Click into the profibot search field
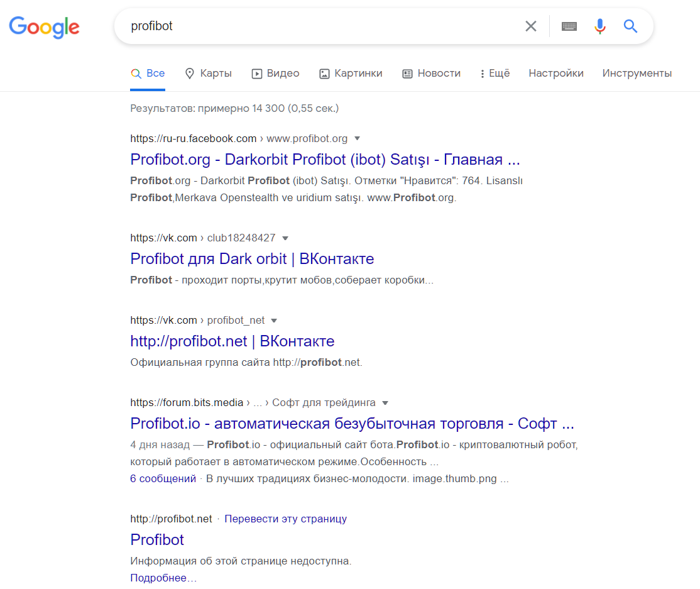Screen dimensions: 700x589 pos(322,26)
